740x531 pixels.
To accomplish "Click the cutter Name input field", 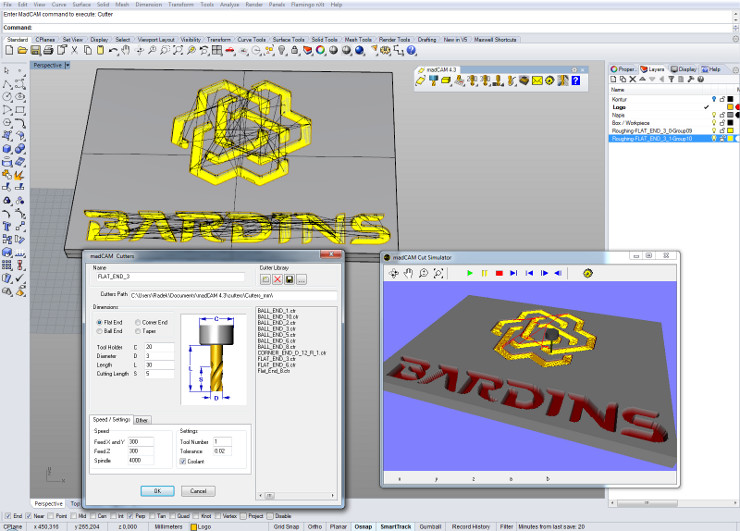I will click(170, 277).
